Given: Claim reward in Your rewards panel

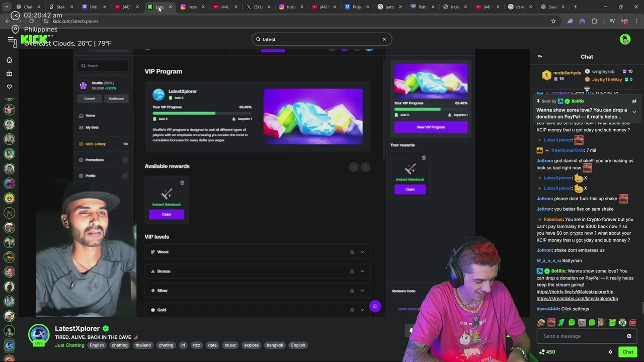Looking at the screenshot, I should [x=410, y=190].
